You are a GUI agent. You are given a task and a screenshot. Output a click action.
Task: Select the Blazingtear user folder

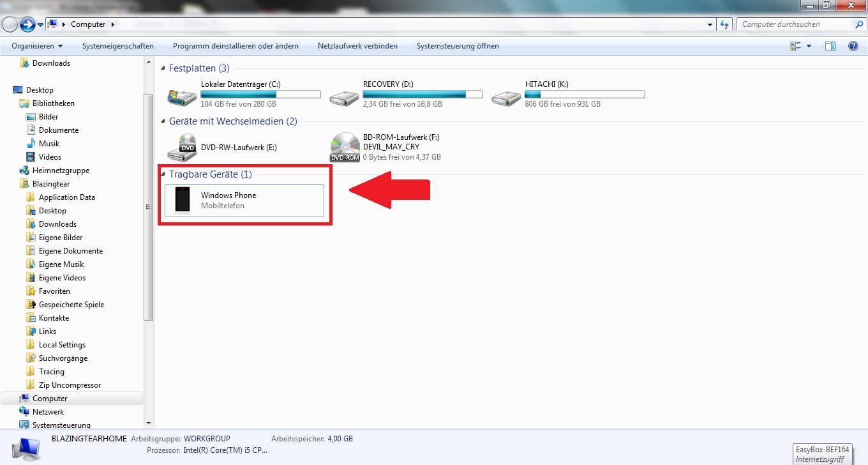[x=51, y=184]
